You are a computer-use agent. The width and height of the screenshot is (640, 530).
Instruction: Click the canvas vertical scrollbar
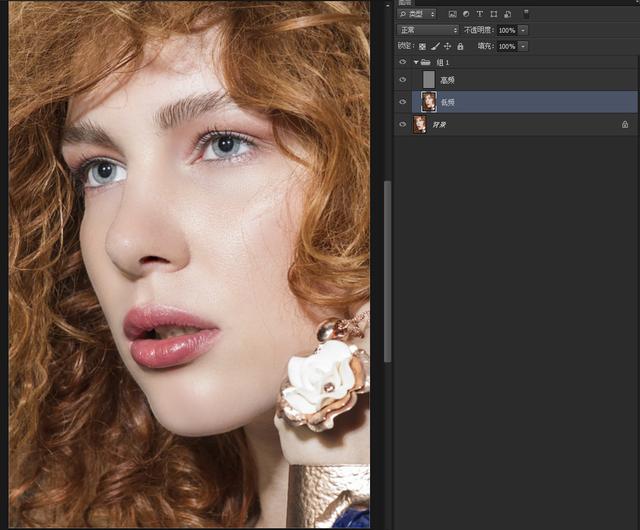click(x=387, y=270)
